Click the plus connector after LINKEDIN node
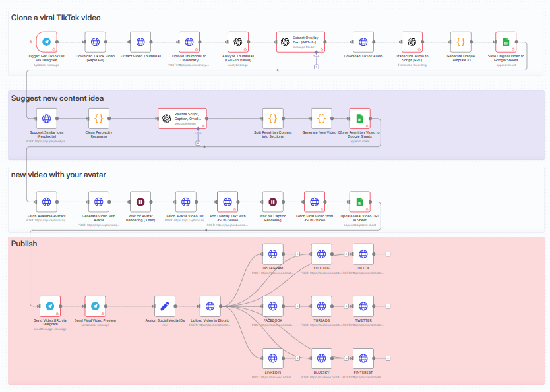This screenshot has width=550, height=392. pos(297,358)
